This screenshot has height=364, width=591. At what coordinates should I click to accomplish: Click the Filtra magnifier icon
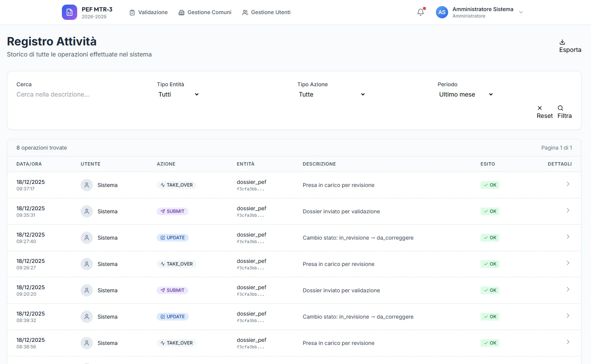pos(560,108)
